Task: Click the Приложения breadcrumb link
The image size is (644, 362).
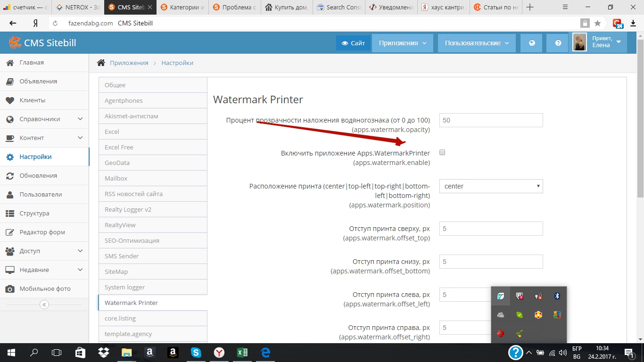Action: pyautogui.click(x=129, y=63)
